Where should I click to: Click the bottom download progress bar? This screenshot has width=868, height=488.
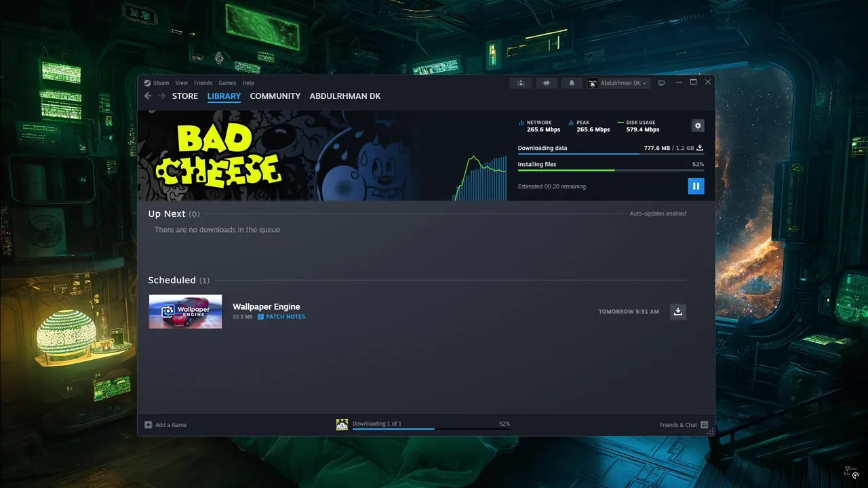(431, 428)
